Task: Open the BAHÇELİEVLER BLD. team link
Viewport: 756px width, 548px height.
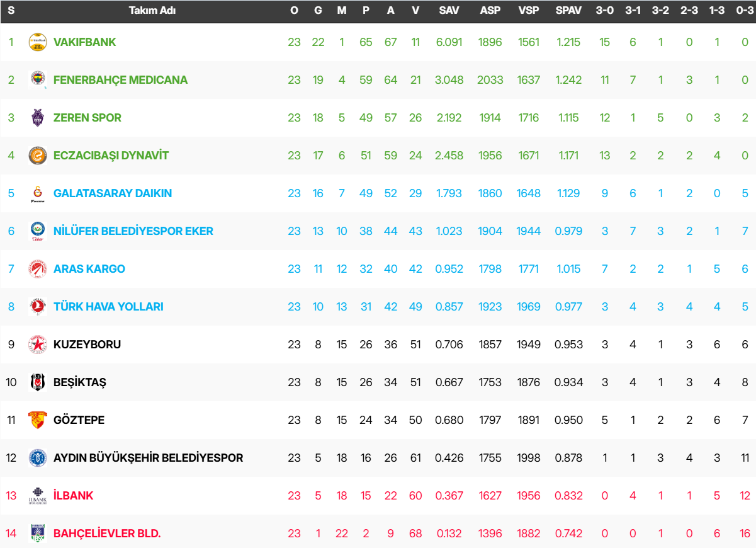Action: coord(108,534)
